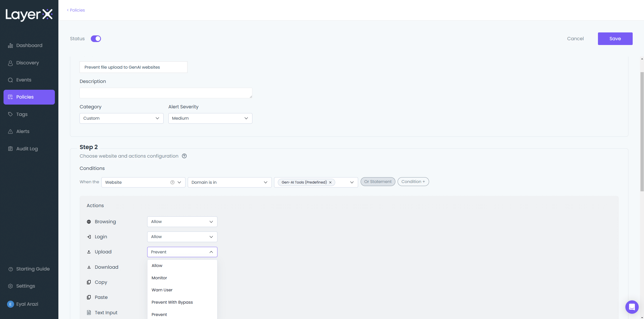This screenshot has width=644, height=319.
Task: Open the chat support bubble icon
Action: [632, 307]
